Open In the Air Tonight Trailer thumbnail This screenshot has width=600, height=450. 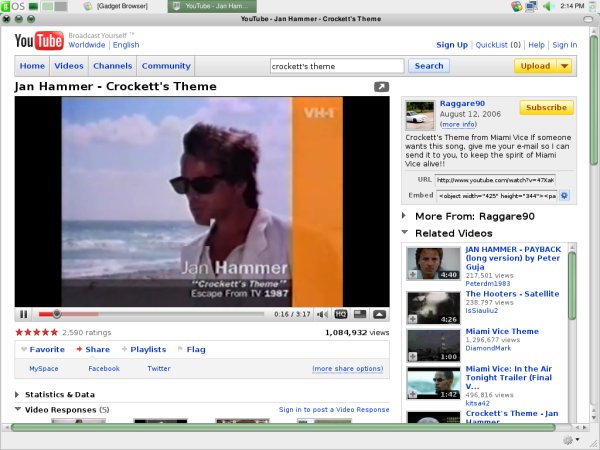433,383
